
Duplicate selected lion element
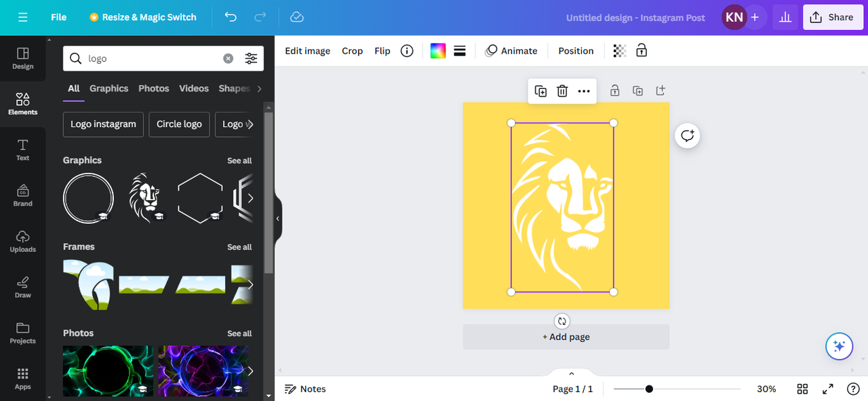[540, 91]
